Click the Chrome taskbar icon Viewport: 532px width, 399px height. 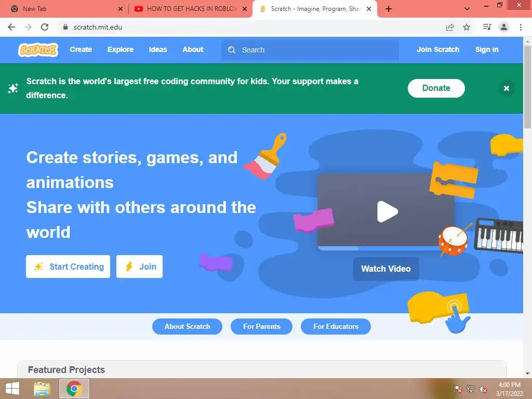tap(74, 389)
